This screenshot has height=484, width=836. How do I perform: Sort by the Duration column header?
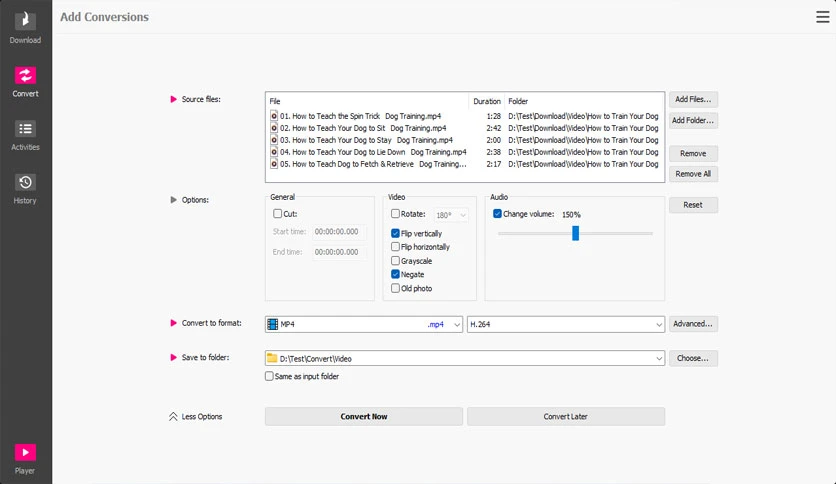[x=487, y=101]
